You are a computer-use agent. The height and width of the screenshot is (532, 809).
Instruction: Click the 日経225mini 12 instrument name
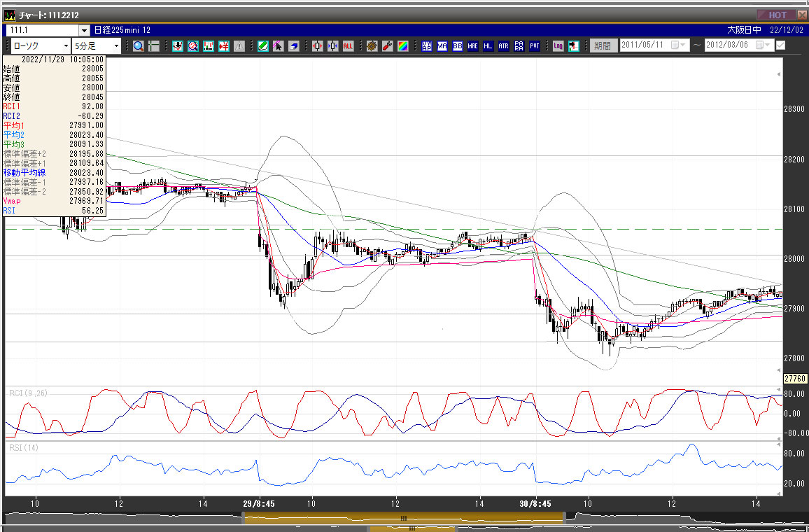click(122, 30)
